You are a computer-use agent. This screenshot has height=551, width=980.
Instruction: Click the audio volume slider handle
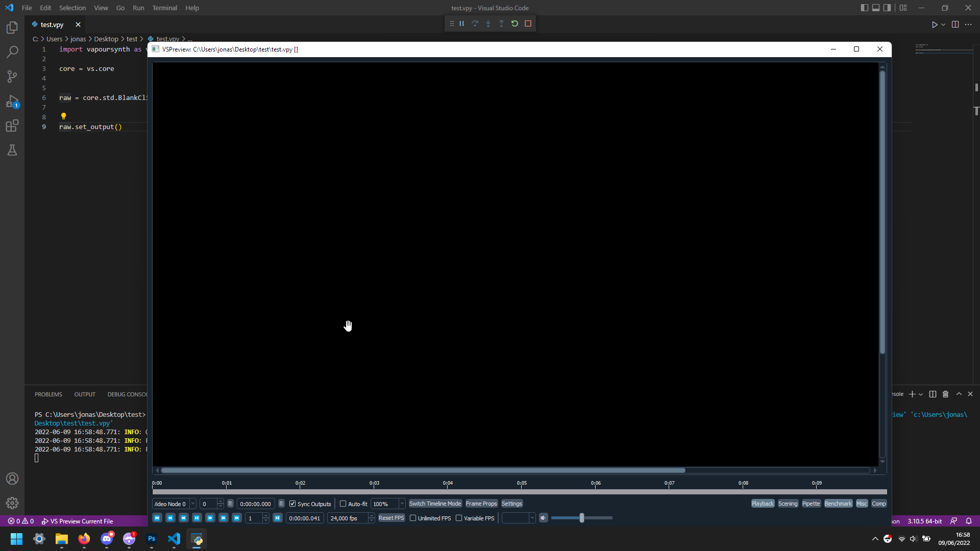point(582,518)
